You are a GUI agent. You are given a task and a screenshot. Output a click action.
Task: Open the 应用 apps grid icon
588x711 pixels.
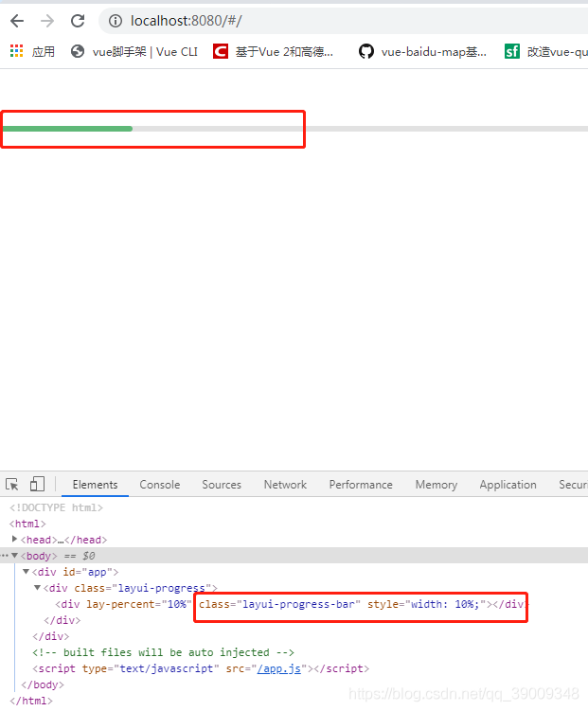[16, 51]
